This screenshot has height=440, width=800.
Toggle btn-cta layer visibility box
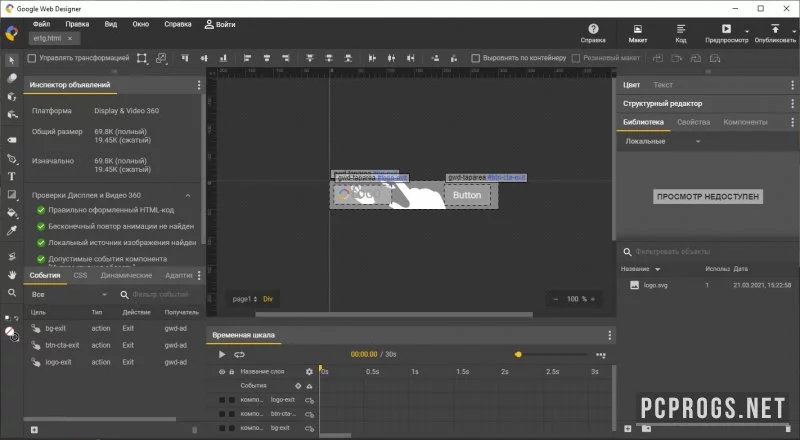(x=222, y=414)
